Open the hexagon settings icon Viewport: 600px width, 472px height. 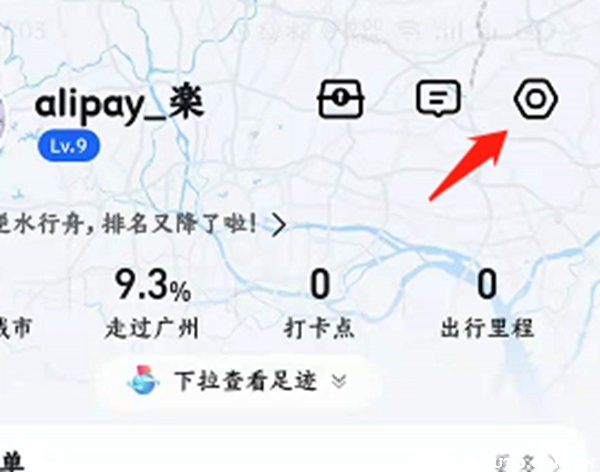click(536, 99)
